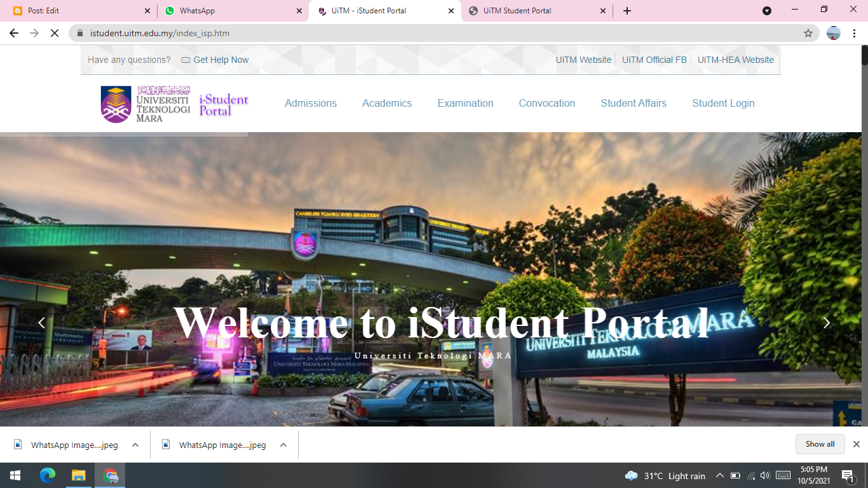Open the Convocation menu
Image resolution: width=868 pixels, height=488 pixels.
tap(547, 103)
